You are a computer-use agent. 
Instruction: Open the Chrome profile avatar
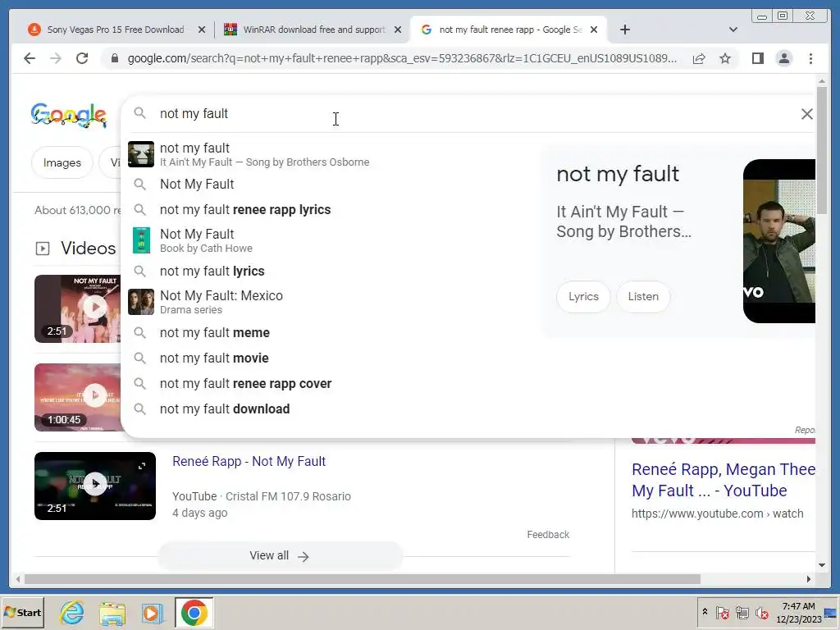pyautogui.click(x=783, y=58)
